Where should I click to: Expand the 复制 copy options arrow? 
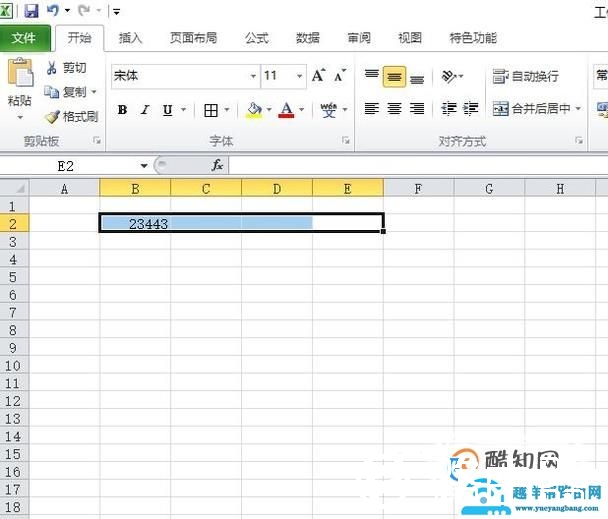pyautogui.click(x=94, y=92)
